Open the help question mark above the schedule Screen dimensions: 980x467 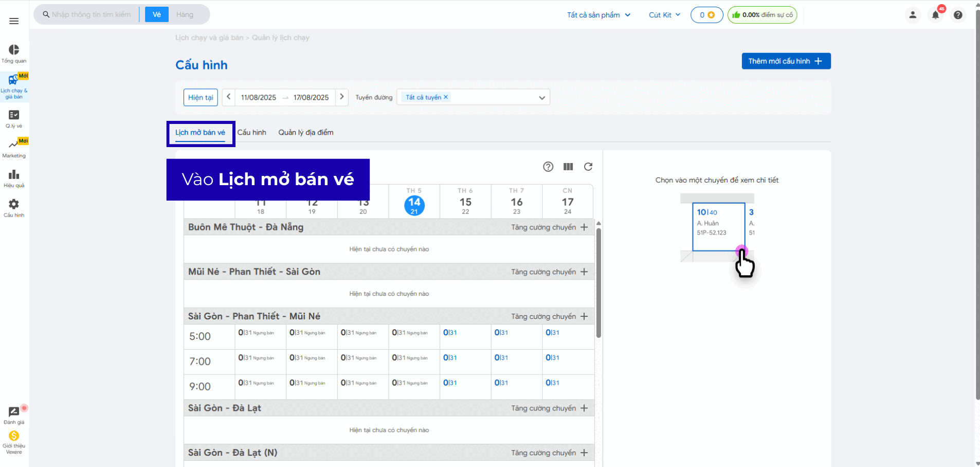click(x=548, y=167)
